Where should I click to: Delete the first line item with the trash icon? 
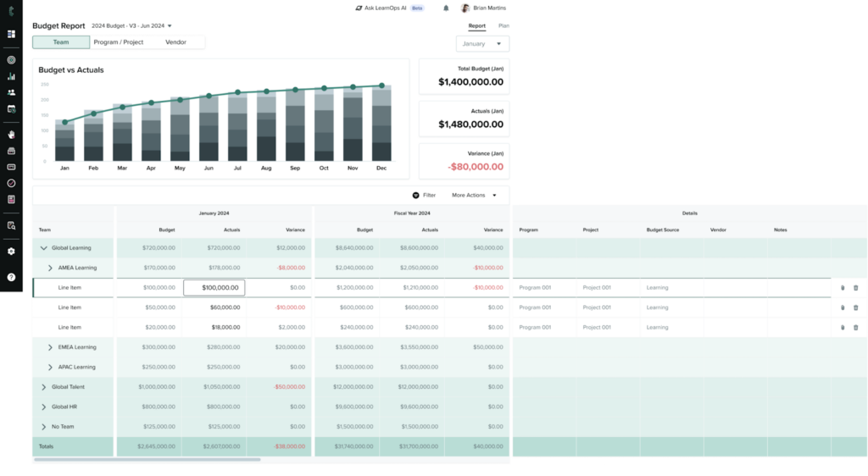855,288
